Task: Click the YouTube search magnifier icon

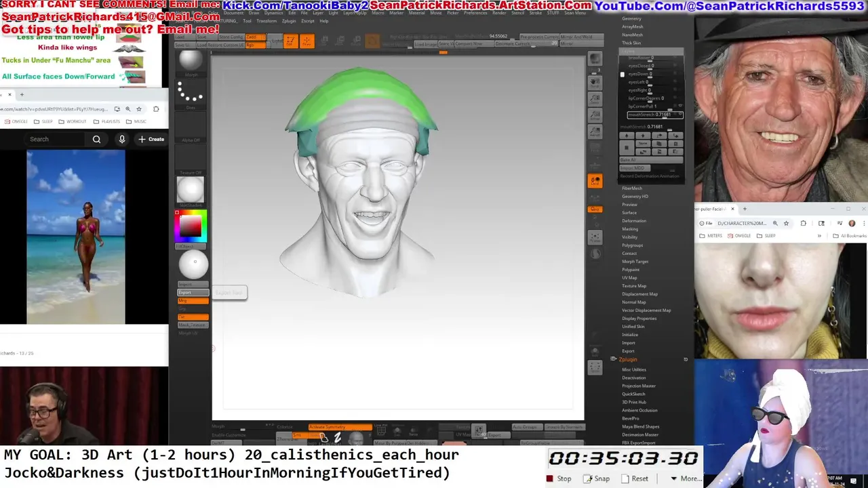Action: pos(96,139)
